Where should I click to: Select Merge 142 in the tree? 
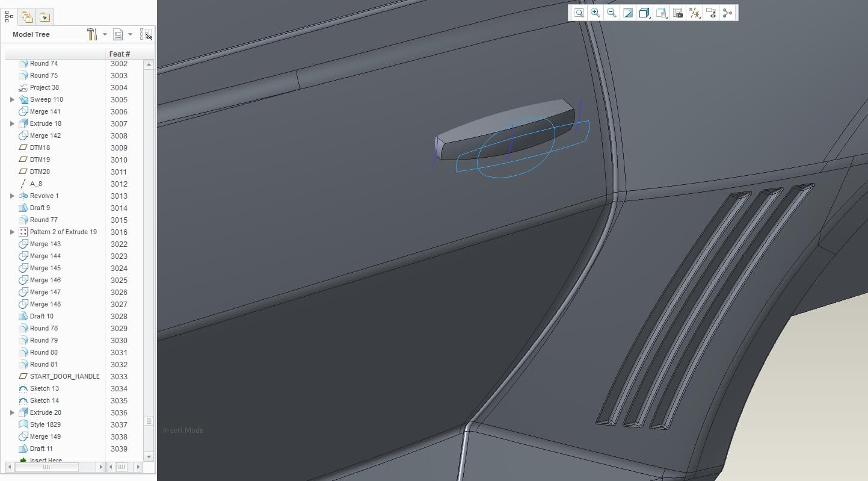click(45, 135)
